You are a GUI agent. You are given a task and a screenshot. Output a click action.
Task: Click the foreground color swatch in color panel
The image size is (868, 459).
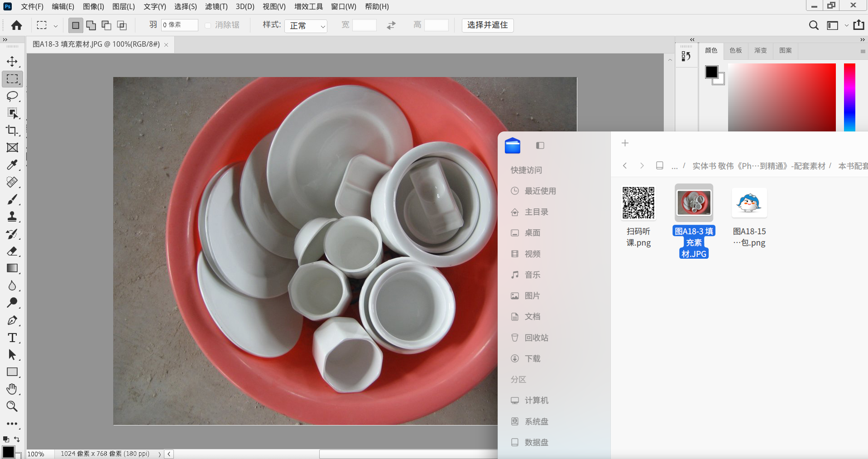tap(711, 72)
